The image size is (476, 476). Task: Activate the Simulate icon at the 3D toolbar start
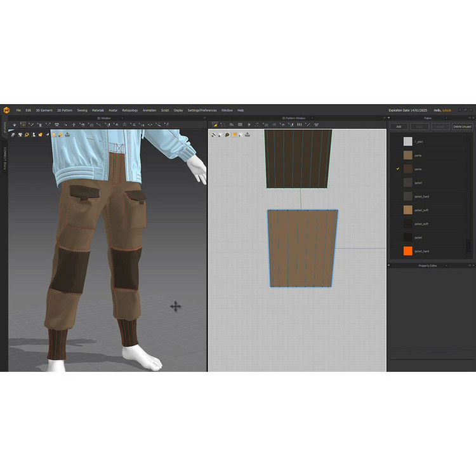15,125
